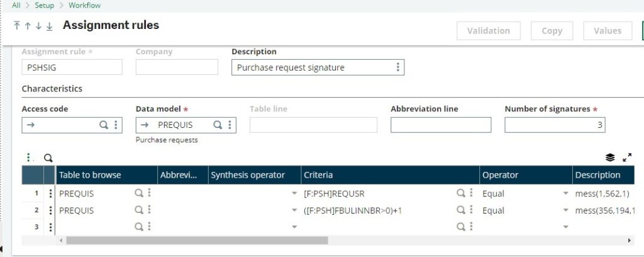Click the grid search magnifier icon
The width and height of the screenshot is (644, 257).
[48, 158]
